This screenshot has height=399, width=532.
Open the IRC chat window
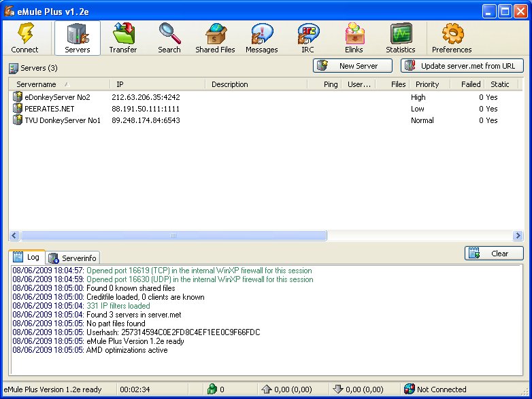click(307, 38)
